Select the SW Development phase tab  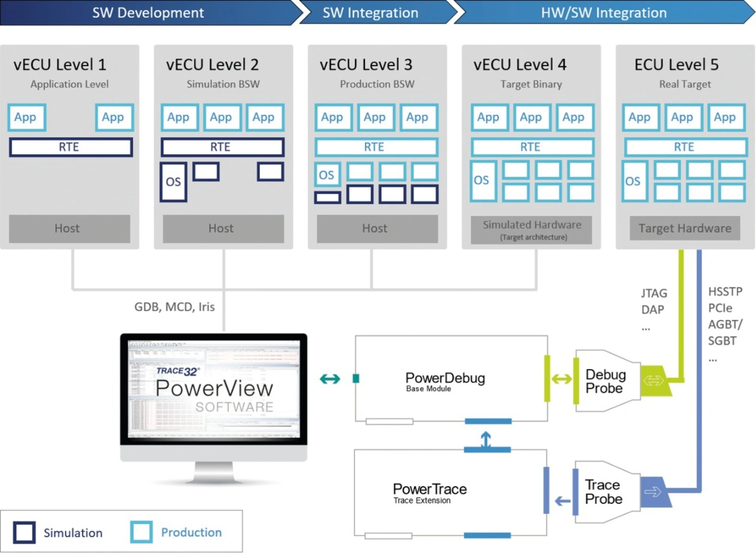(148, 12)
